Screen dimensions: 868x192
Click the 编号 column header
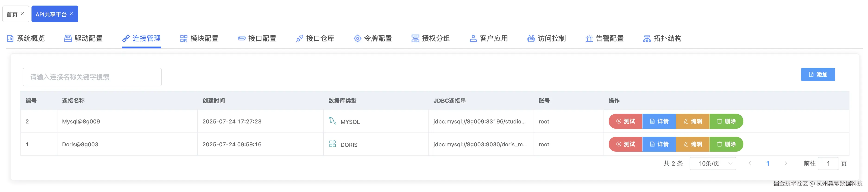(31, 101)
